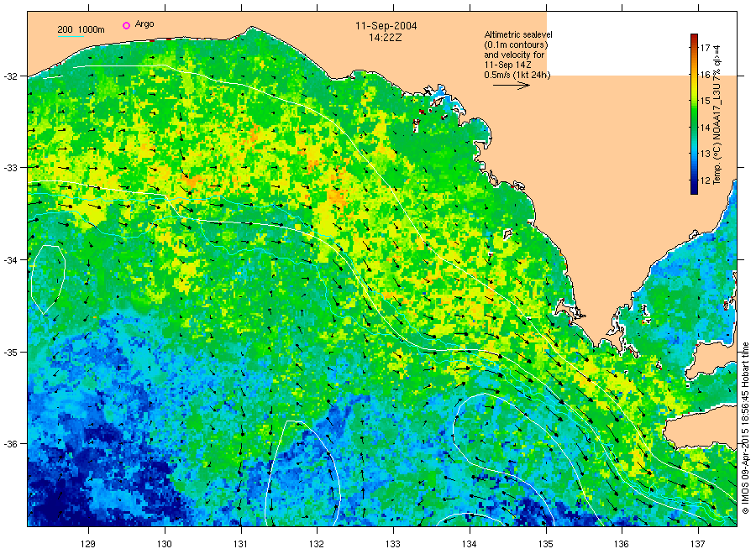The width and height of the screenshot is (756, 554).
Task: Click the magenta Argo circle marker
Action: click(x=126, y=25)
